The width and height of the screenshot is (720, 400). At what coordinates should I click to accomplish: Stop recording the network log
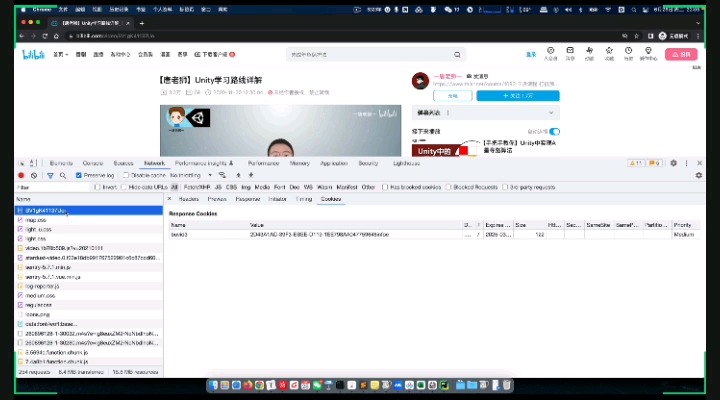(x=21, y=175)
